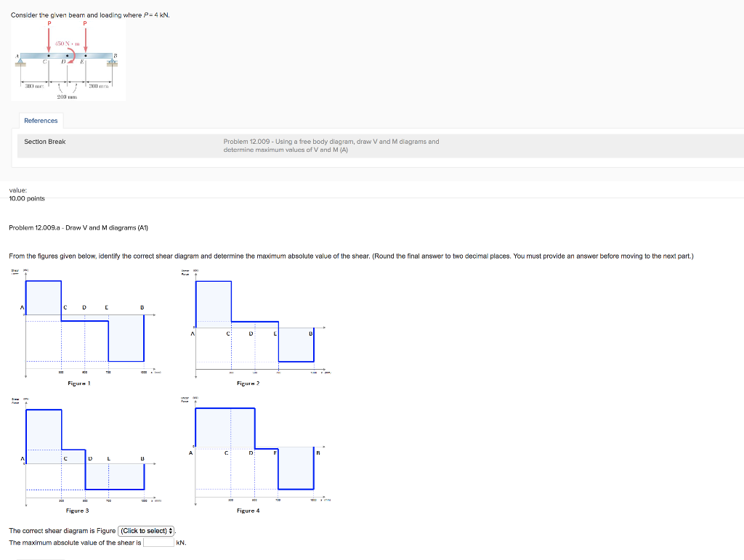
Task: Click 'Consider the given beam and loading' text
Action: pos(90,15)
